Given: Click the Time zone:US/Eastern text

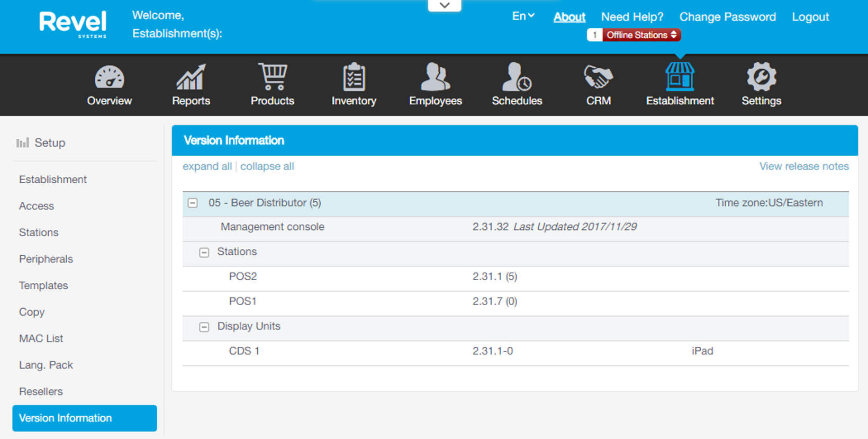Looking at the screenshot, I should (x=769, y=203).
